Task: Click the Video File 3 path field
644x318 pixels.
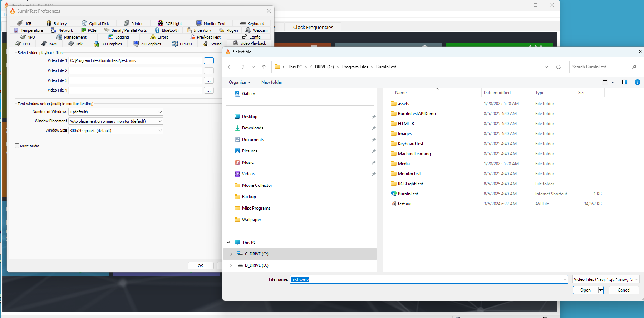Action: (x=136, y=80)
